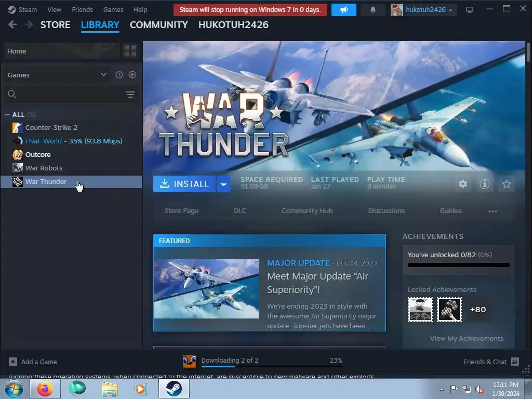Open the install options dropdown arrow
The height and width of the screenshot is (399, 532).
(x=223, y=184)
